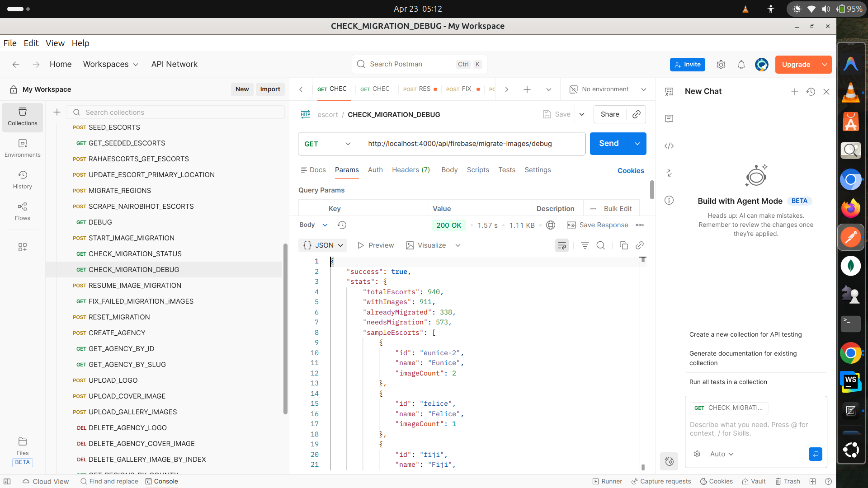
Task: Open the JSON format dropdown
Action: click(x=323, y=245)
